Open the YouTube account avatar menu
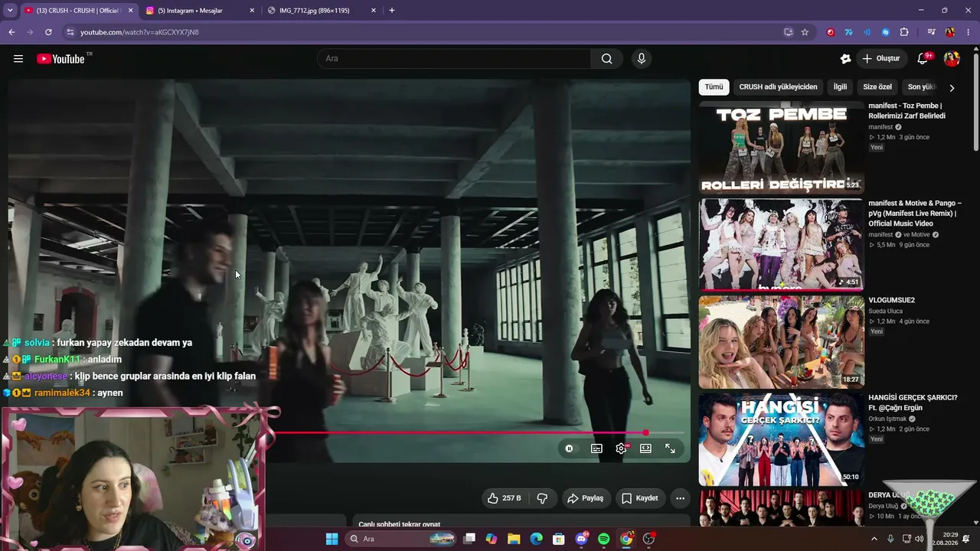The width and height of the screenshot is (980, 551). pos(952,59)
